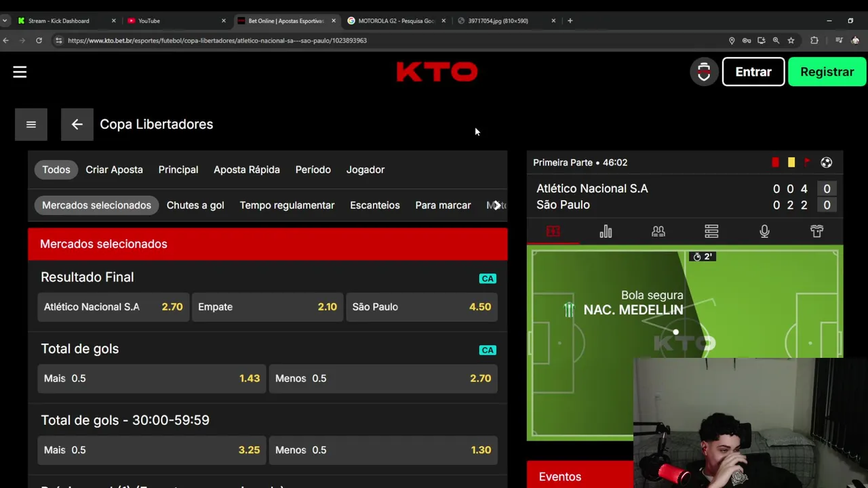Expand market categories with right arrow
The width and height of the screenshot is (868, 488).
click(x=497, y=205)
